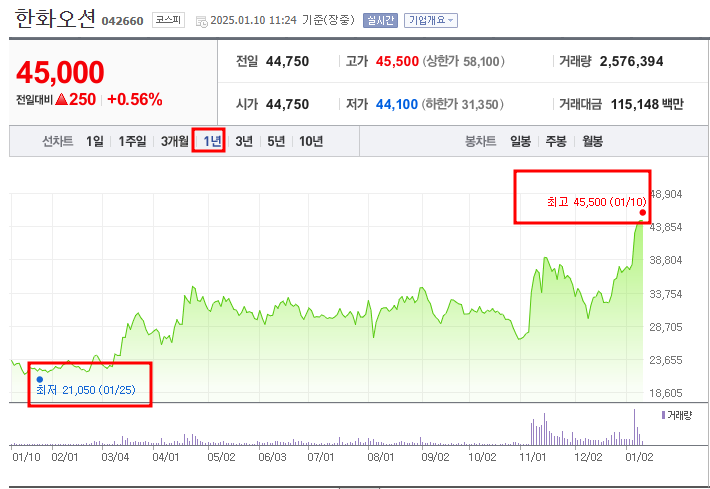
Task: Open the 기업개요 dropdown
Action: [431, 20]
